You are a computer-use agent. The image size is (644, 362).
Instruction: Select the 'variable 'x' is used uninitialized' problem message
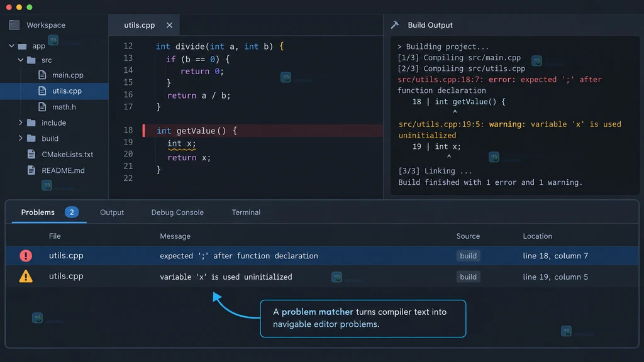coord(226,277)
